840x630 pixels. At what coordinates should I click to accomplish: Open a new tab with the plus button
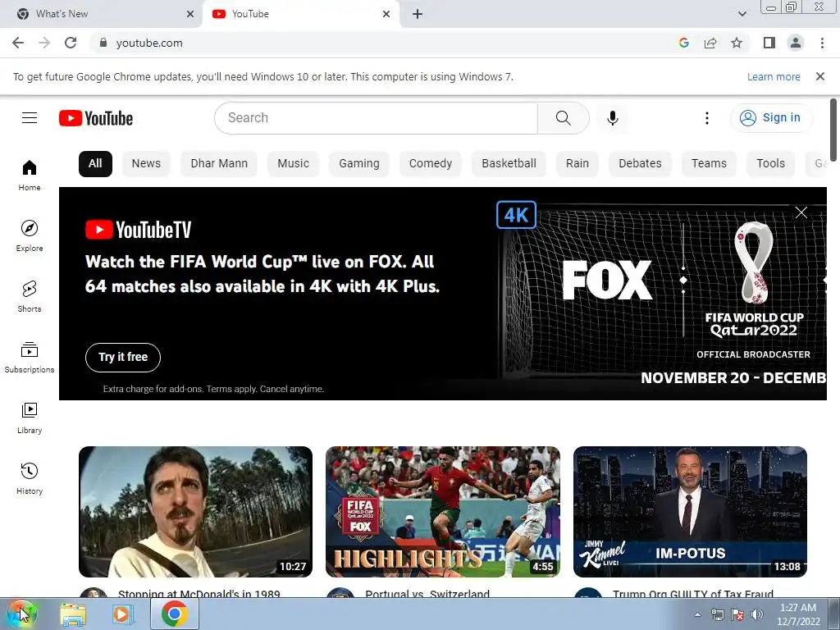[x=418, y=15]
